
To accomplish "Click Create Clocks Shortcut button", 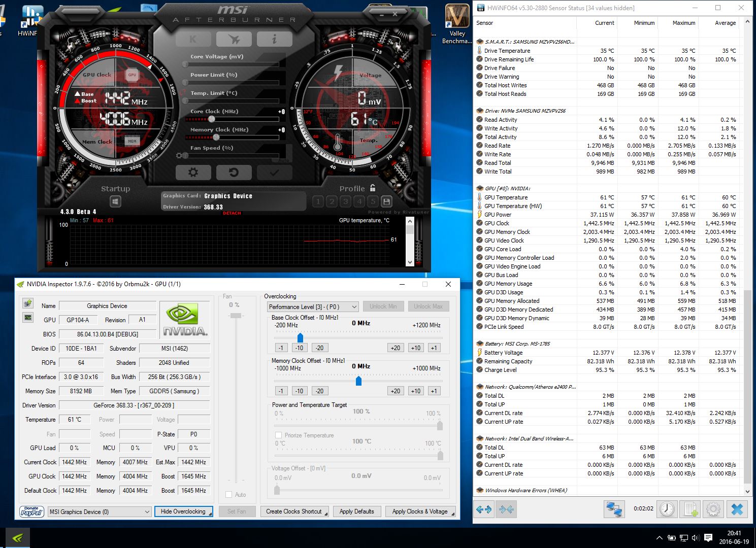I will [x=294, y=511].
